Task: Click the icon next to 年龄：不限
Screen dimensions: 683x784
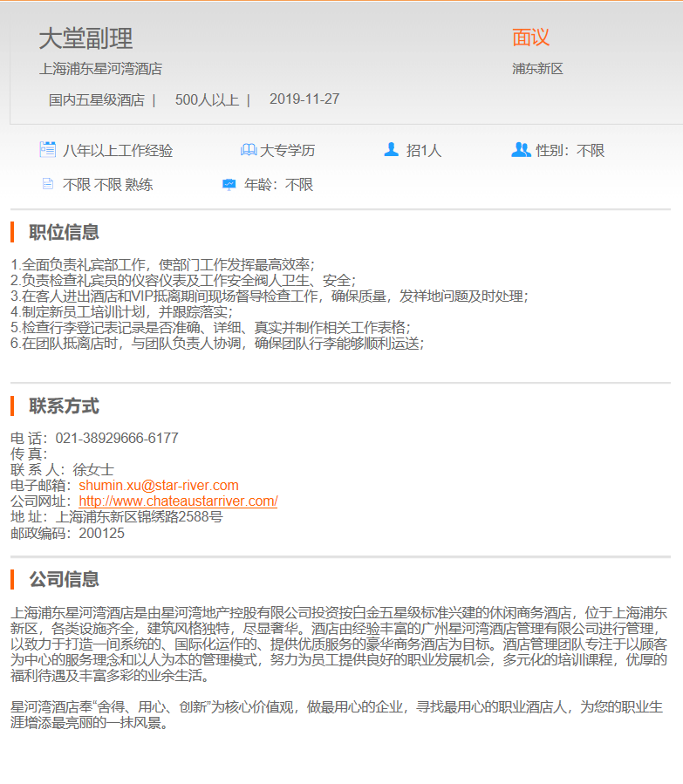Action: (x=229, y=184)
